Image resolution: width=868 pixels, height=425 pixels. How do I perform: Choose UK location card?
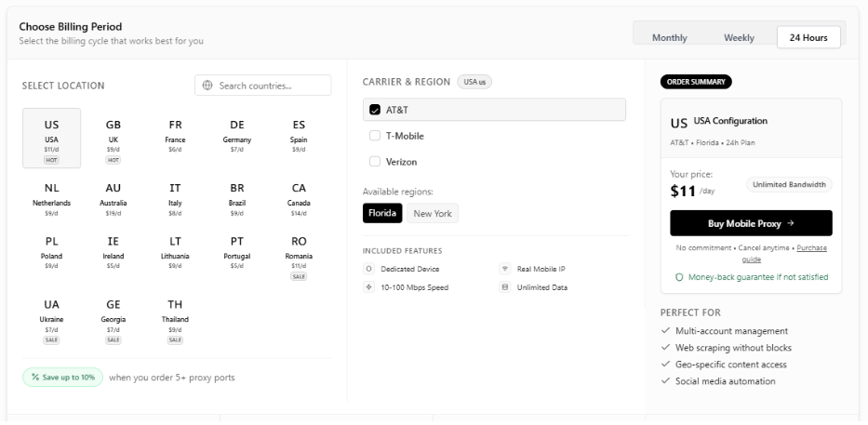[x=113, y=138]
